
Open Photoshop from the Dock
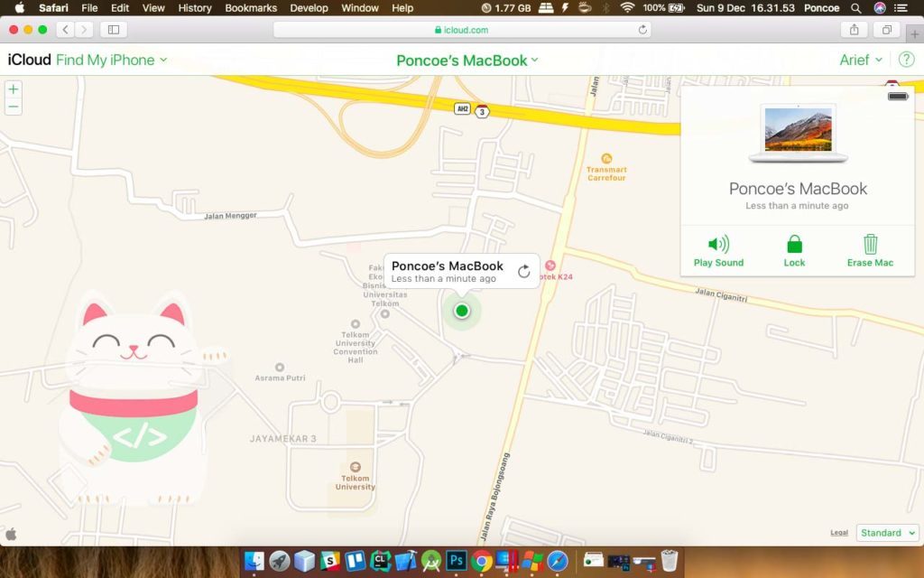click(456, 561)
